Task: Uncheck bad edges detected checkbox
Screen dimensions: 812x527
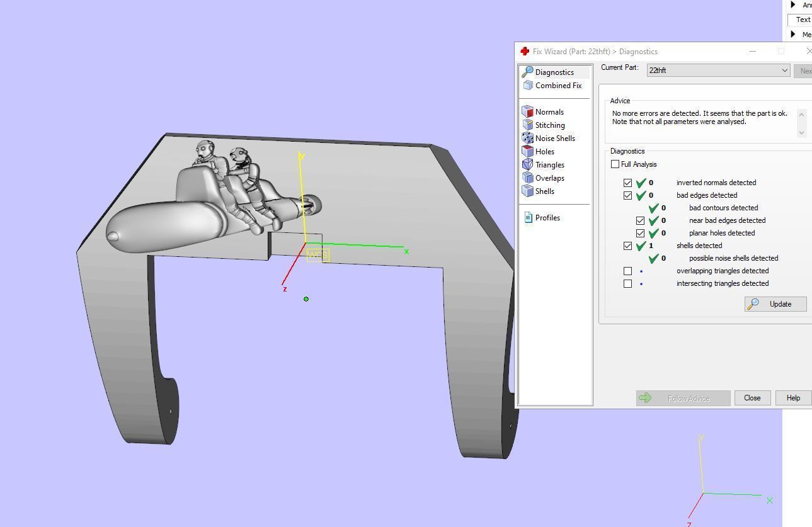Action: tap(627, 195)
